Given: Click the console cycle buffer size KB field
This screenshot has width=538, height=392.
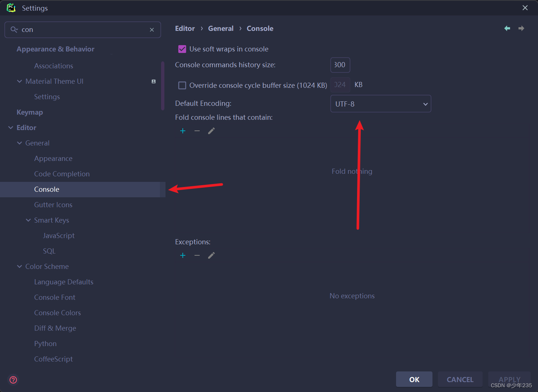Looking at the screenshot, I should 340,85.
